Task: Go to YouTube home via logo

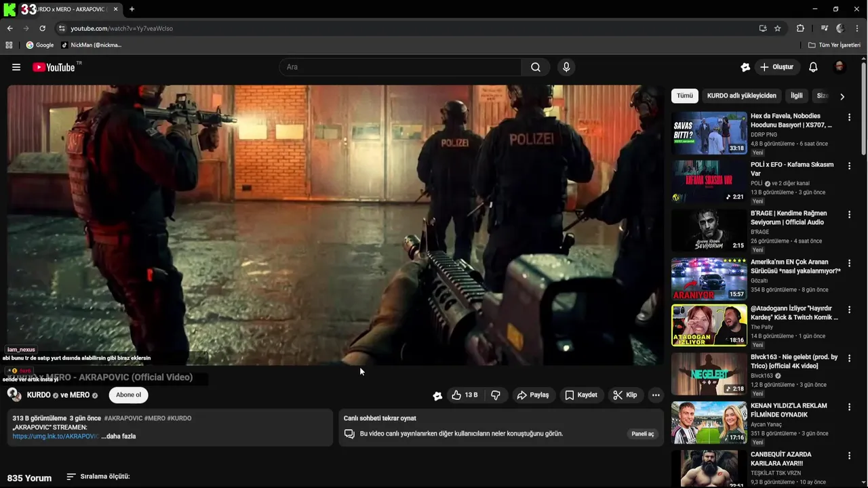Action: (x=54, y=67)
